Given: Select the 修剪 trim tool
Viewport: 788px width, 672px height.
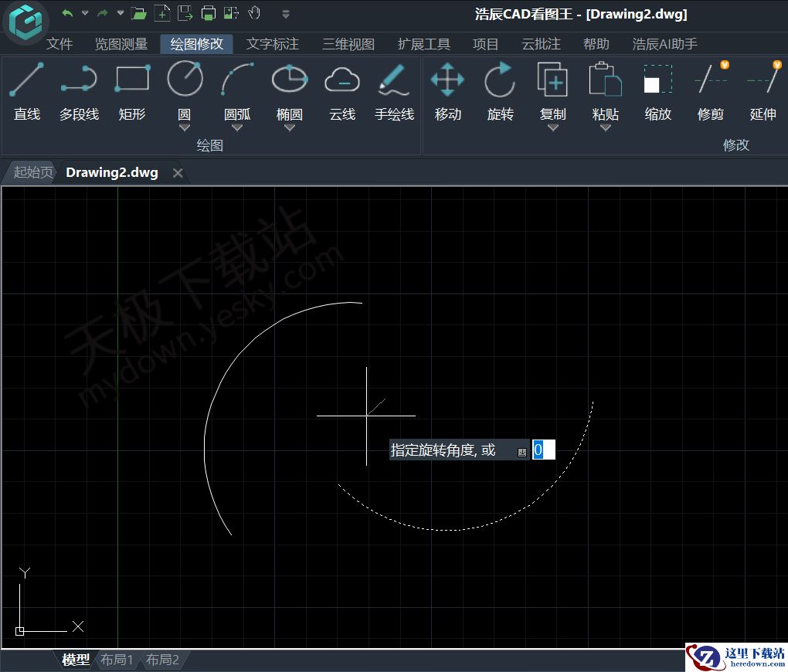Looking at the screenshot, I should pyautogui.click(x=711, y=91).
